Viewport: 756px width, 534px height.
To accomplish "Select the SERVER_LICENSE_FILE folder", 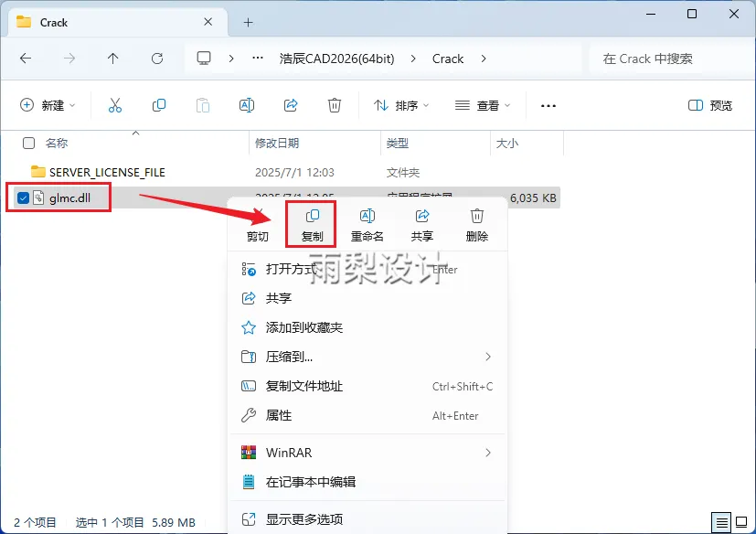I will [x=107, y=172].
